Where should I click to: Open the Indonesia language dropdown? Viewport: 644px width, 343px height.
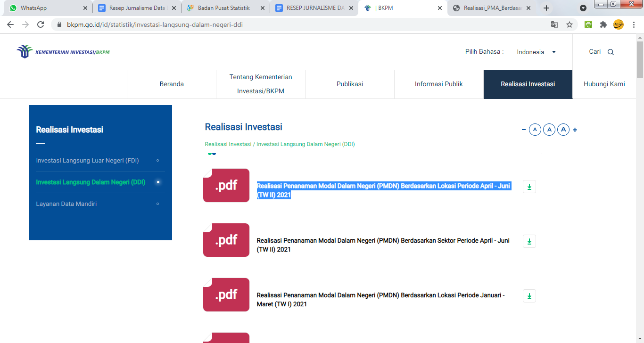point(536,52)
